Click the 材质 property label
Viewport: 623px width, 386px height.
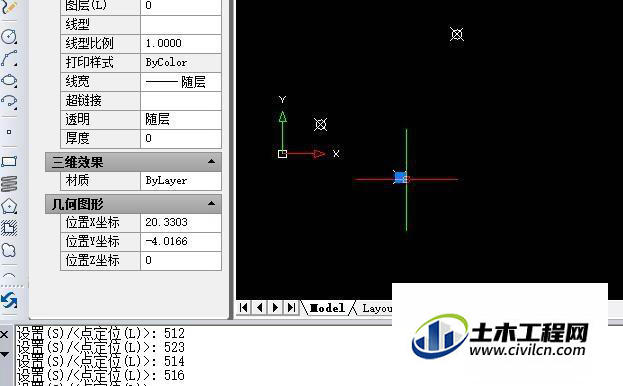pyautogui.click(x=77, y=181)
